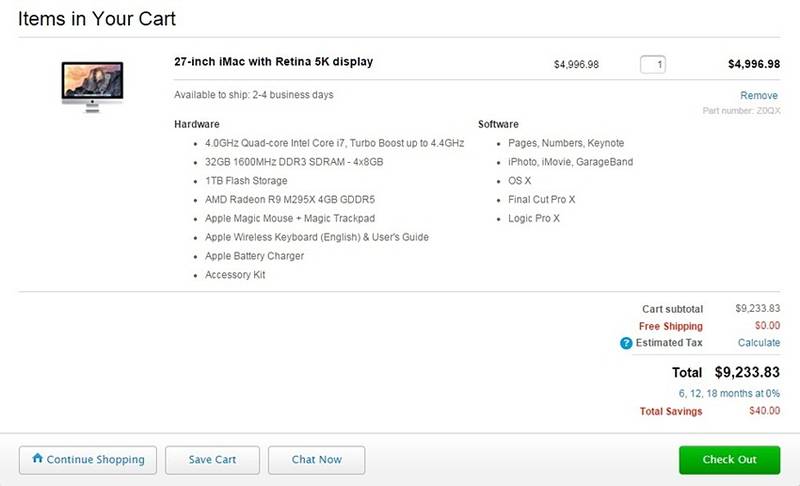
Task: Remove the iMac from the cart
Action: [x=759, y=95]
